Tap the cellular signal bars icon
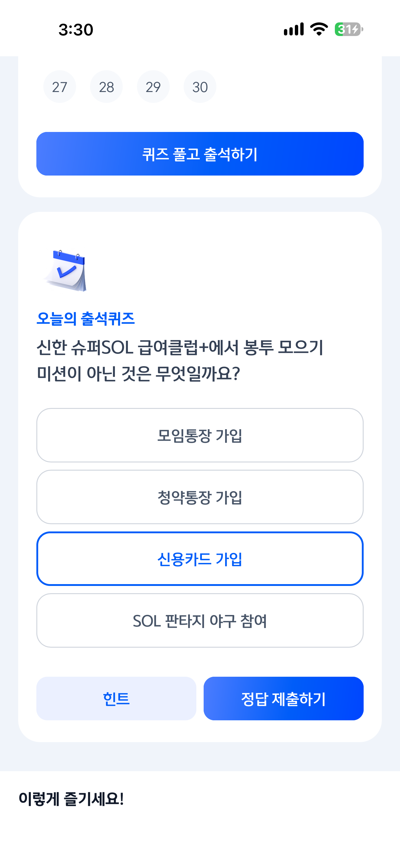The width and height of the screenshot is (400, 868). point(293,29)
